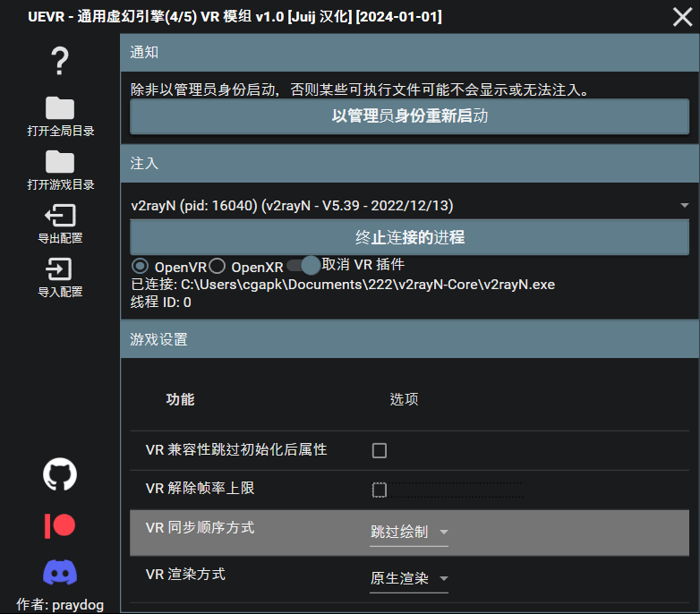Click the 以管理员身份重新启动 button
Viewport: 700px width, 614px height.
pos(410,116)
